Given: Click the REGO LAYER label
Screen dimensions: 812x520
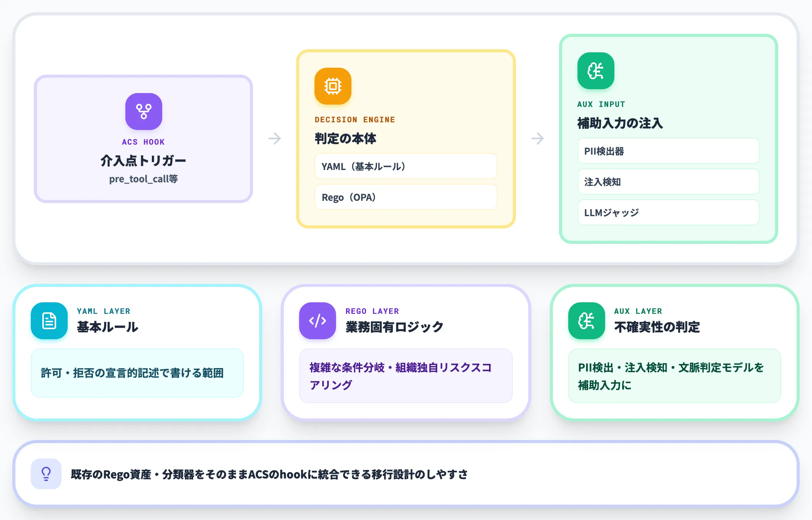Looking at the screenshot, I should tap(372, 311).
